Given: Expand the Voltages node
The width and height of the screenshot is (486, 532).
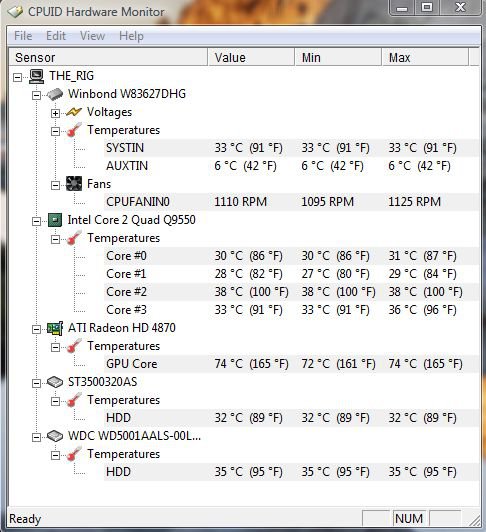Looking at the screenshot, I should [55, 113].
